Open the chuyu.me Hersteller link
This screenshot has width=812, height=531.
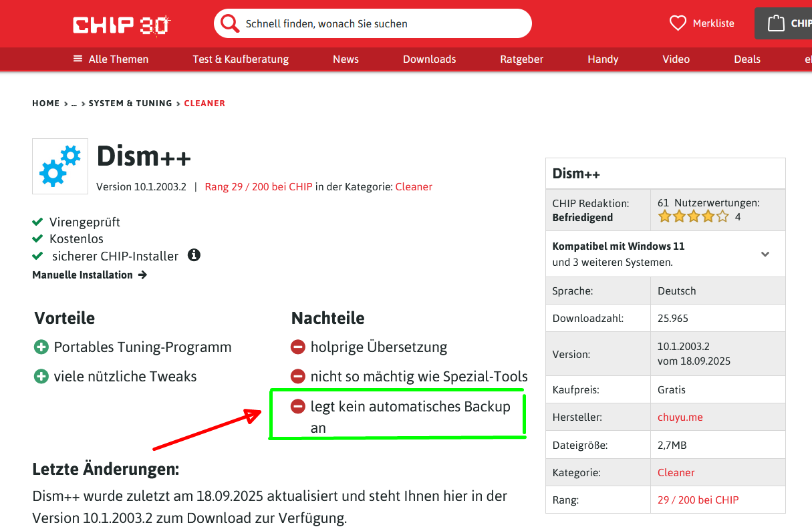click(x=680, y=417)
